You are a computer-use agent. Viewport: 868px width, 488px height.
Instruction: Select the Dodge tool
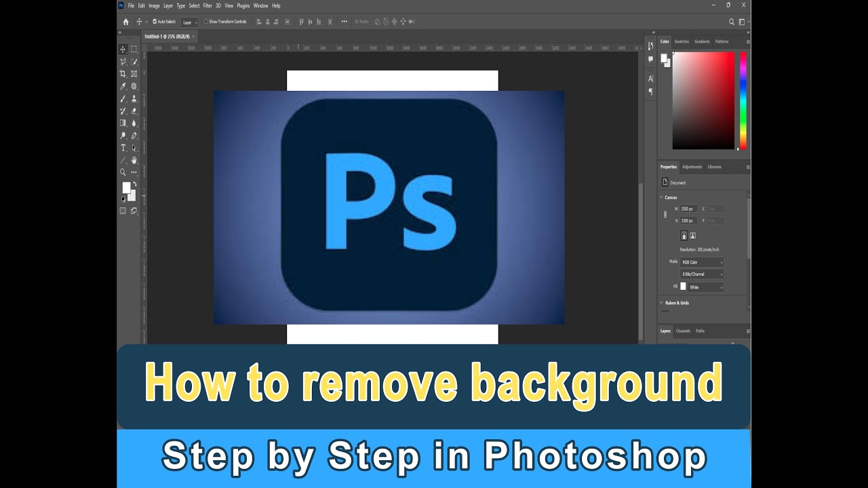point(123,136)
